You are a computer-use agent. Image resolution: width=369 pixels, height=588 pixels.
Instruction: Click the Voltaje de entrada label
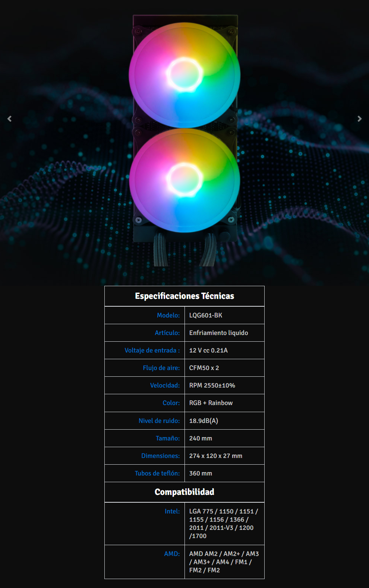pos(152,350)
